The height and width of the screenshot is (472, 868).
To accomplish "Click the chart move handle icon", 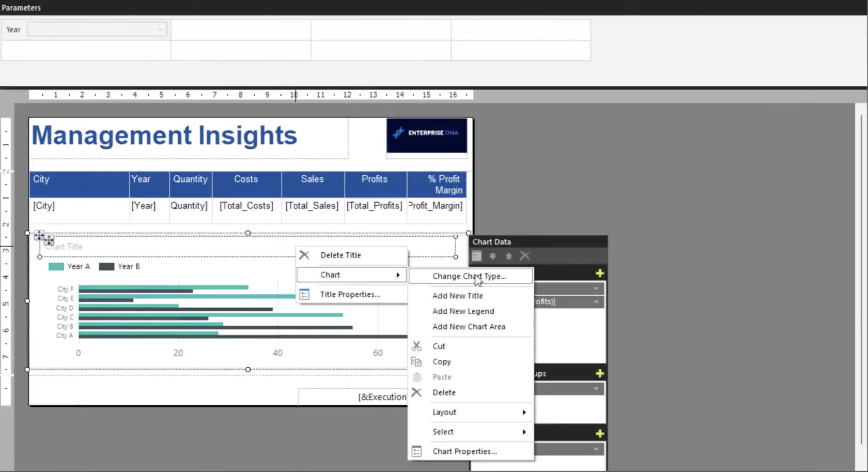I will tap(39, 235).
